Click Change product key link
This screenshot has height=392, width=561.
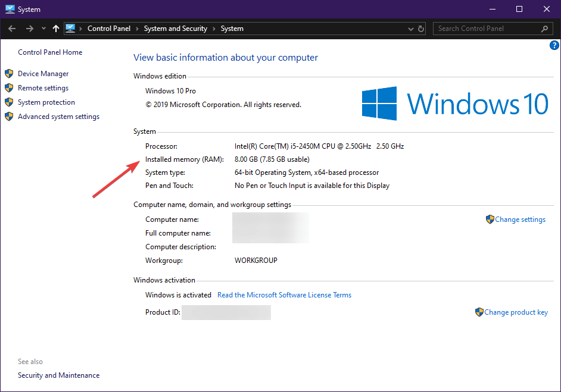tap(516, 312)
